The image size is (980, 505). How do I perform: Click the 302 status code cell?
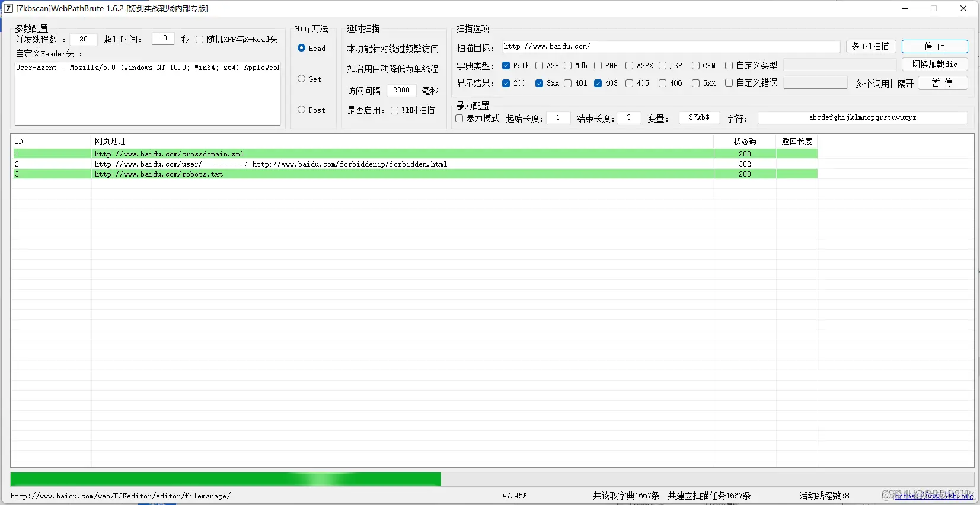(x=745, y=164)
